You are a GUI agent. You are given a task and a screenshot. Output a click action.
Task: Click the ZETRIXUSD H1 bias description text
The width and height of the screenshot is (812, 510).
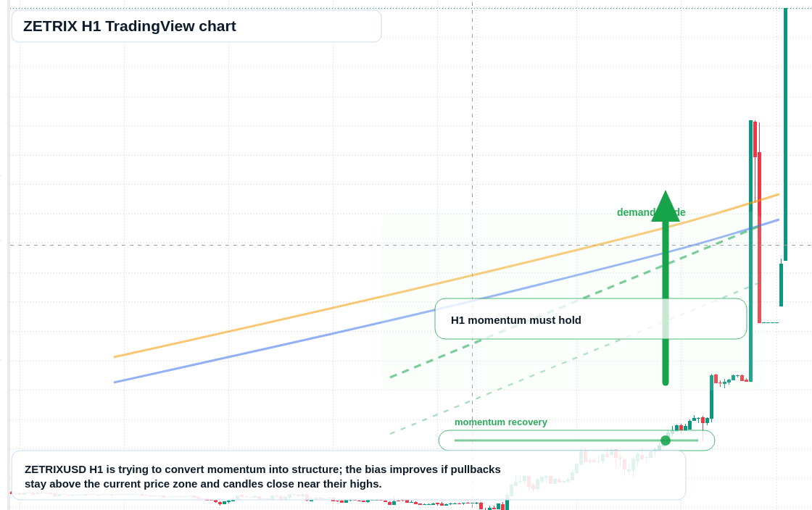[x=262, y=477]
